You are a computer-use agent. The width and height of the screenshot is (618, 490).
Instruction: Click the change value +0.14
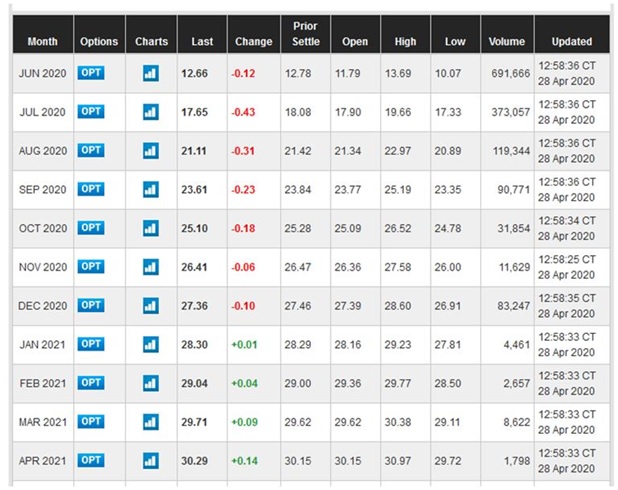click(x=244, y=461)
